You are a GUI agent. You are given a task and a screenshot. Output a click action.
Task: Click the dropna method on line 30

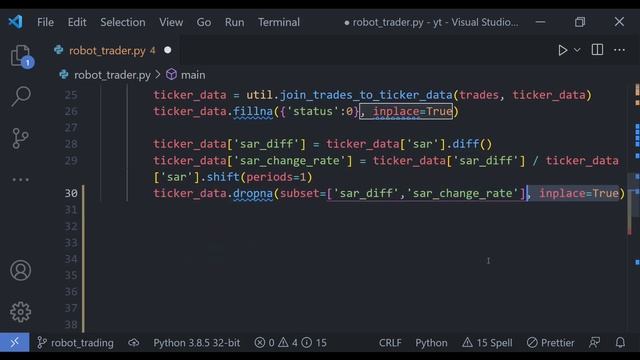click(253, 193)
